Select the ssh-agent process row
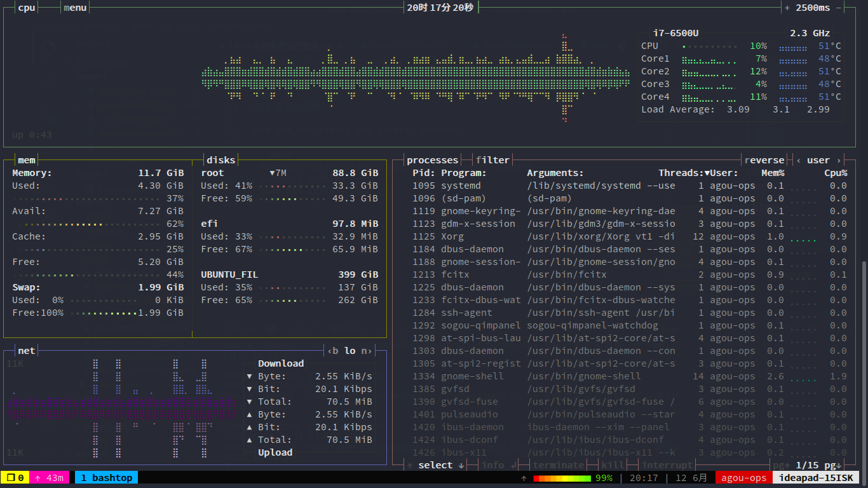 pyautogui.click(x=629, y=313)
